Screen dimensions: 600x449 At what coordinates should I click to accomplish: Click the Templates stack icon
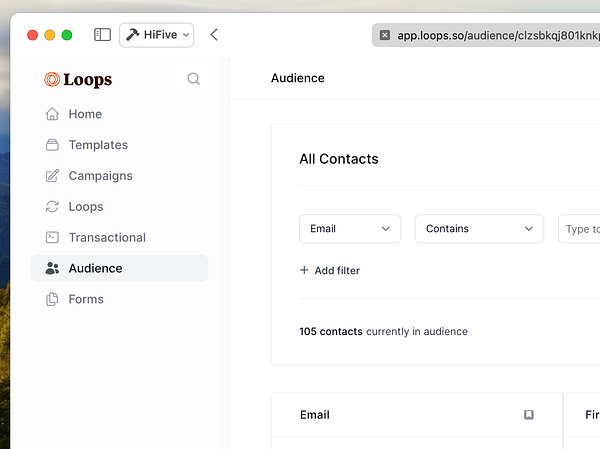53,145
